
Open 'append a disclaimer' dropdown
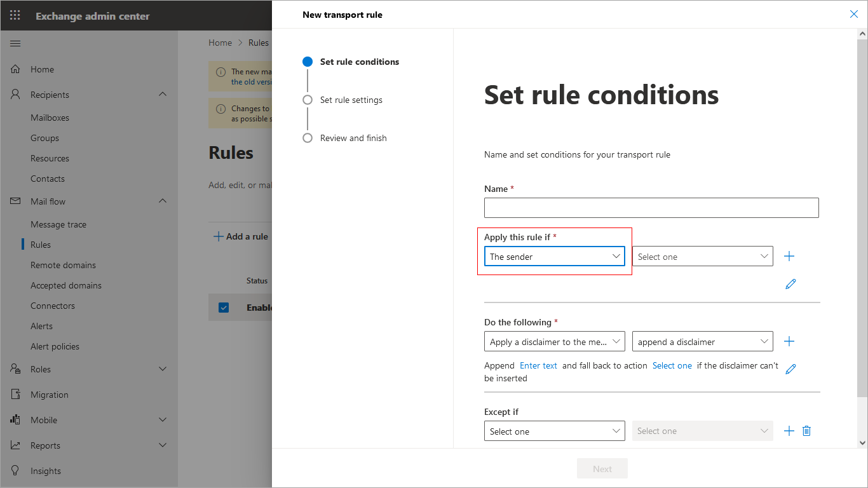tap(702, 341)
